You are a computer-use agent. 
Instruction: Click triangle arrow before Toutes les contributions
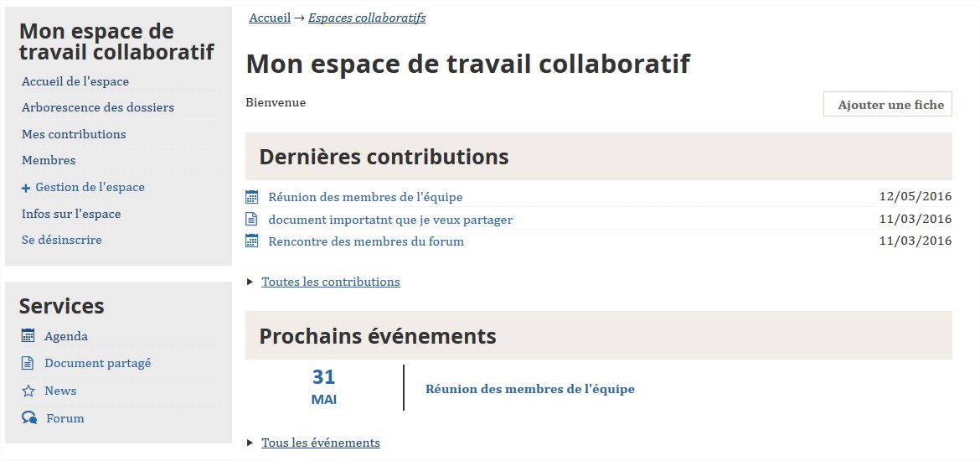(250, 282)
